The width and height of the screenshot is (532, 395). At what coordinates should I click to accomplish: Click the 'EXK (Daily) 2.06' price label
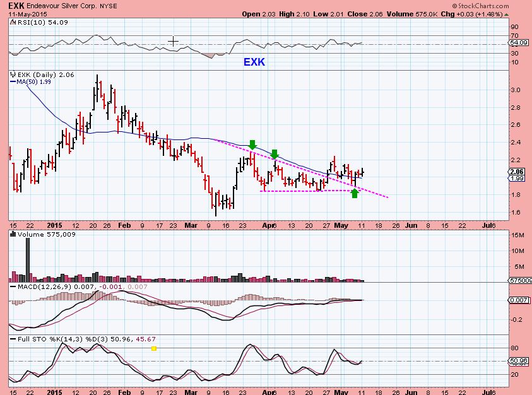45,74
